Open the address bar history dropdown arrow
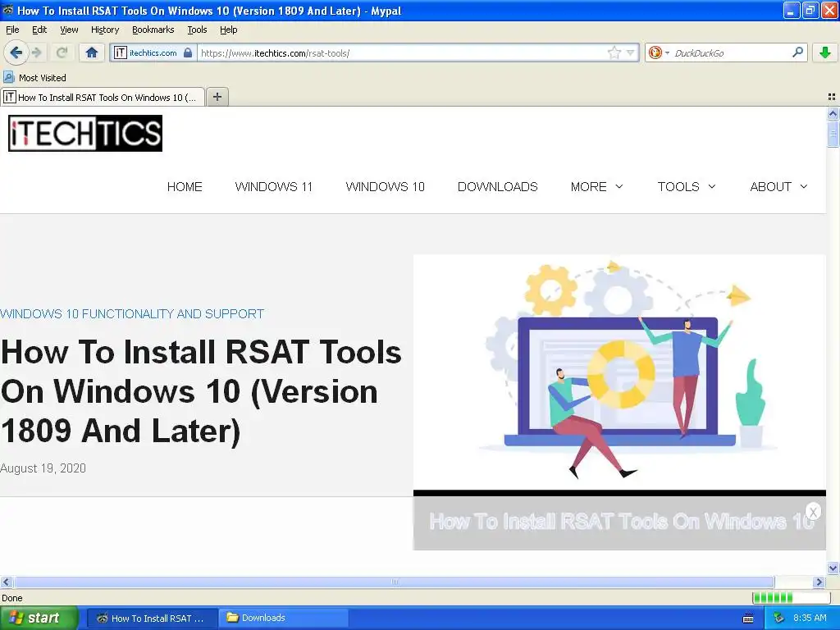The height and width of the screenshot is (630, 840). pyautogui.click(x=631, y=52)
